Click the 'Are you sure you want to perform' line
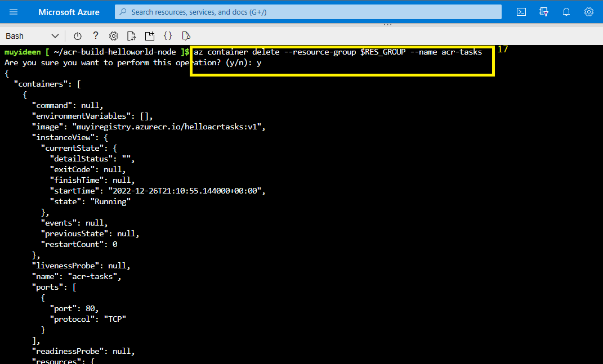The image size is (603, 364). tap(133, 62)
